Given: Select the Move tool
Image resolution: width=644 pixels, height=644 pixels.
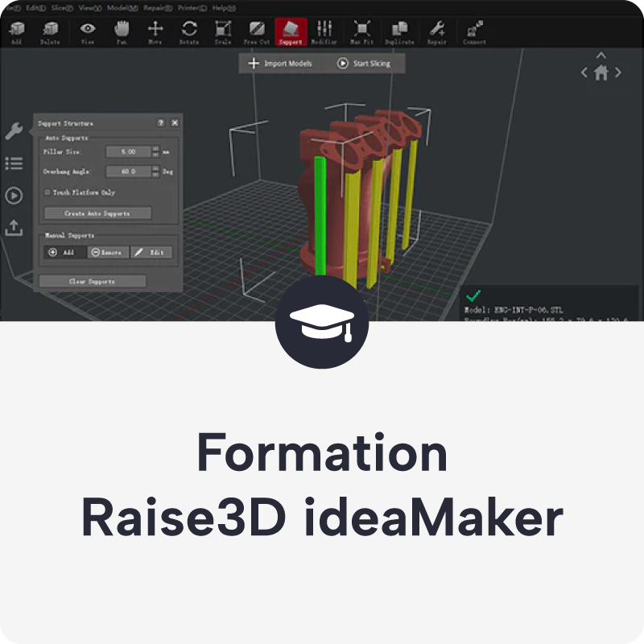Looking at the screenshot, I should [x=155, y=32].
